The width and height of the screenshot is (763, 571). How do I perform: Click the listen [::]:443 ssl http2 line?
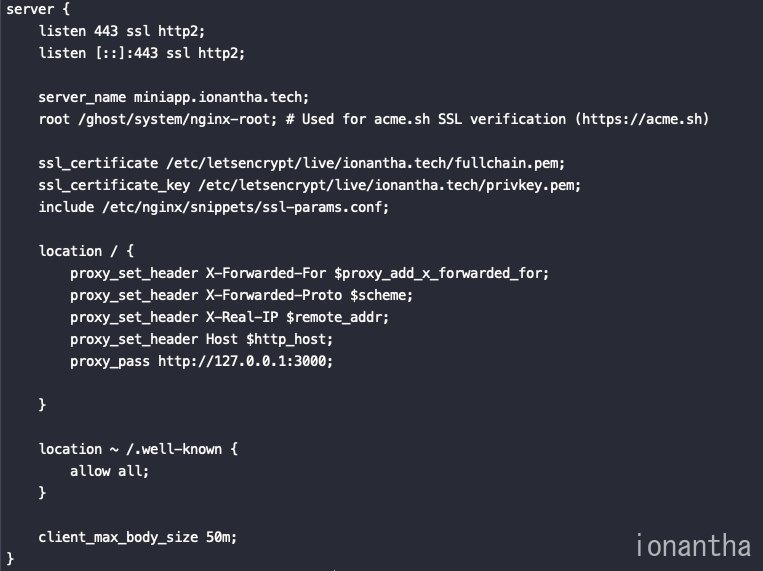(x=142, y=53)
